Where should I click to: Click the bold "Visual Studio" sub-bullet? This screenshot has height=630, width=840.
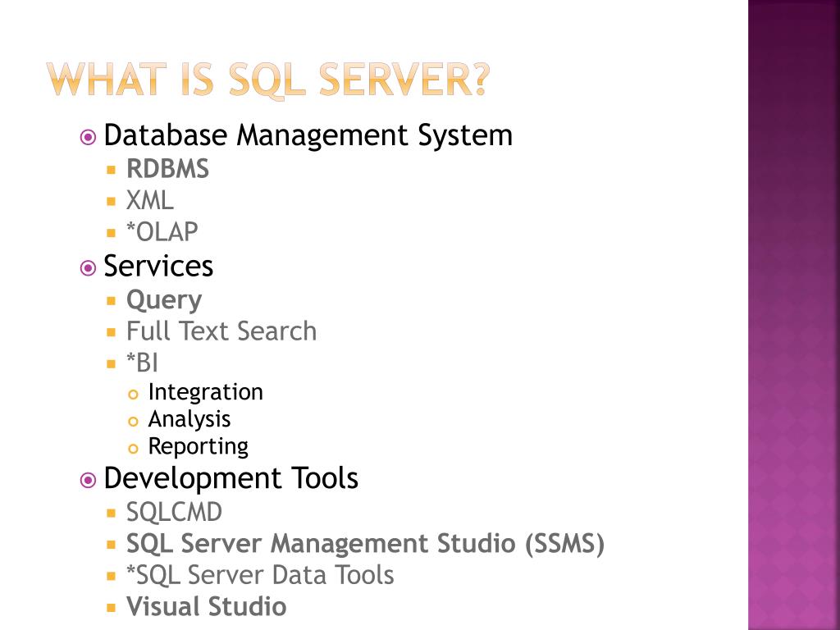207,606
